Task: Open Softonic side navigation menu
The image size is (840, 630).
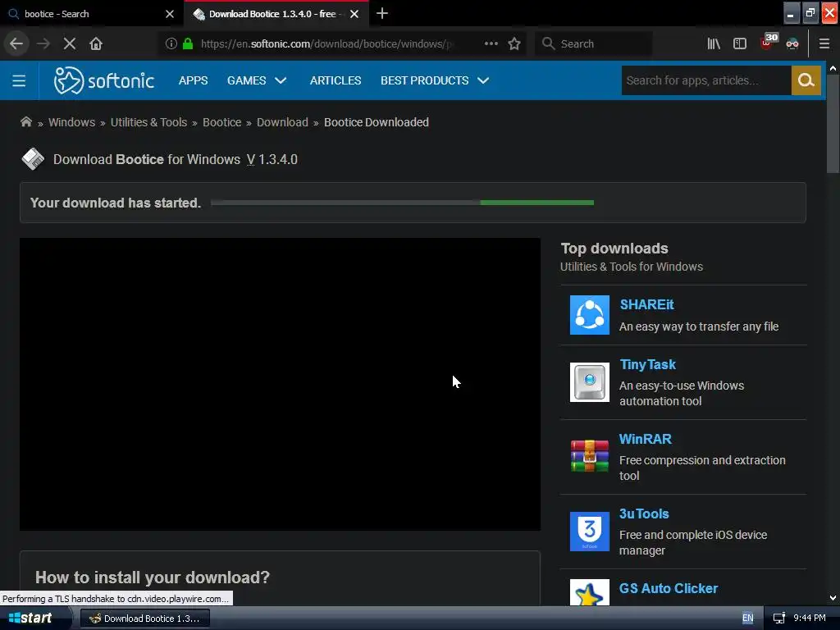Action: click(x=19, y=80)
